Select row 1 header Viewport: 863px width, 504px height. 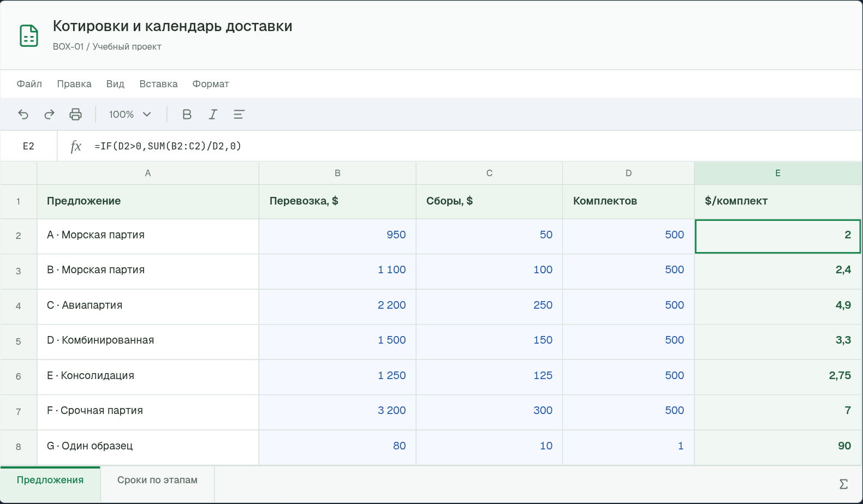coord(19,201)
